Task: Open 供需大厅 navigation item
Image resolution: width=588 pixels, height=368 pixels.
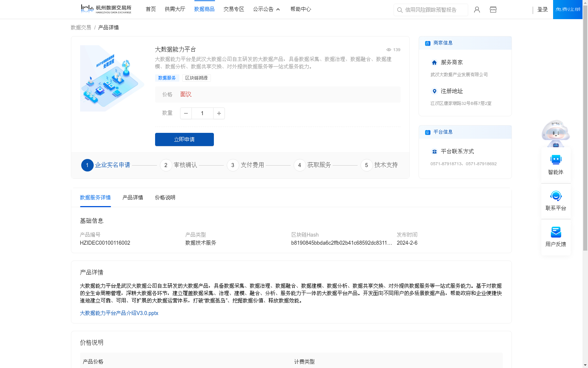Action: (x=175, y=9)
